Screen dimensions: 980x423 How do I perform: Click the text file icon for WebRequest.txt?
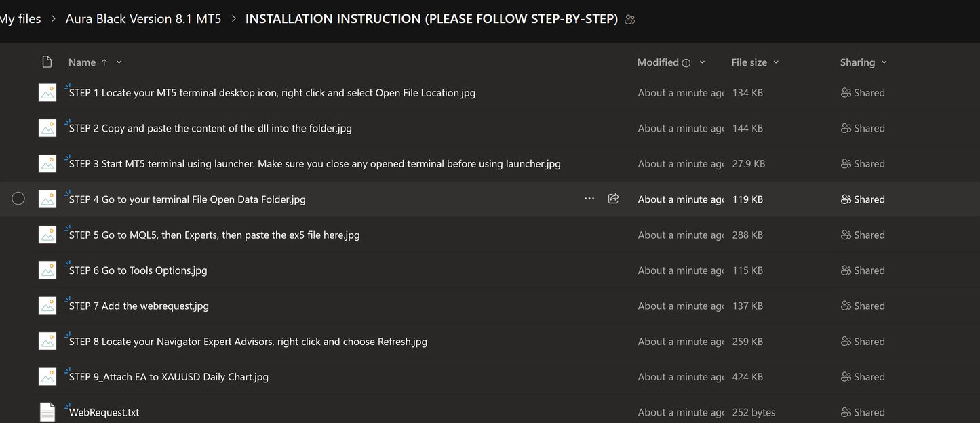click(x=47, y=412)
